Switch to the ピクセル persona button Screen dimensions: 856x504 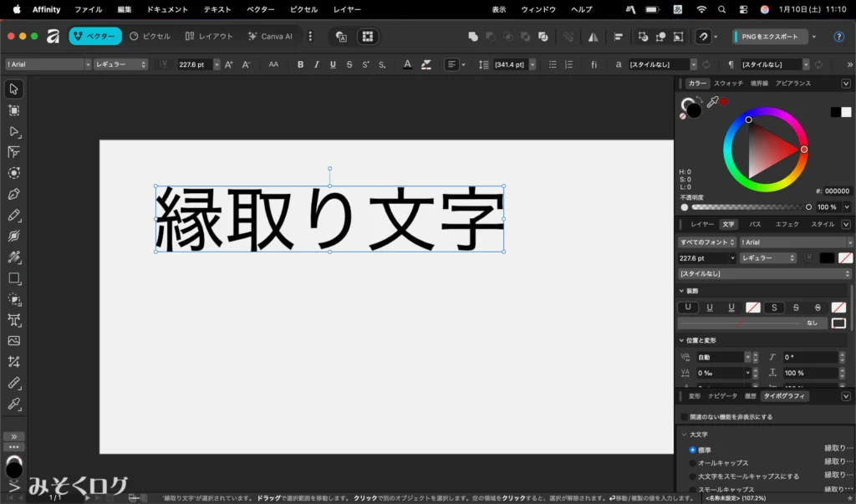coord(150,37)
